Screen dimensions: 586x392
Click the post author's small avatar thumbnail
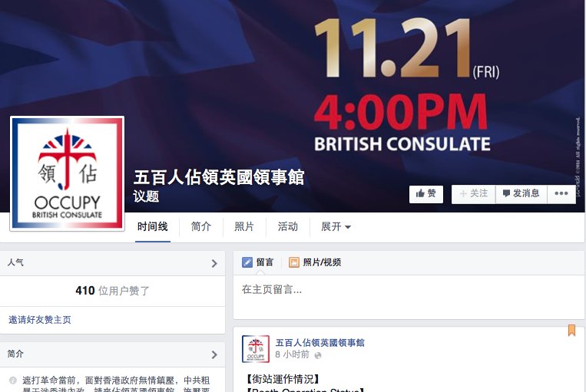coord(256,349)
